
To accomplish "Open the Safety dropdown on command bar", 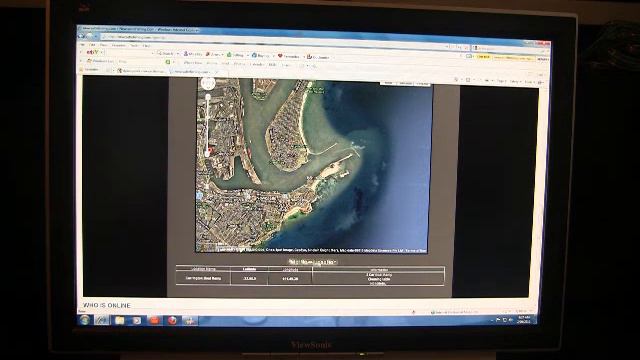I will pos(515,82).
